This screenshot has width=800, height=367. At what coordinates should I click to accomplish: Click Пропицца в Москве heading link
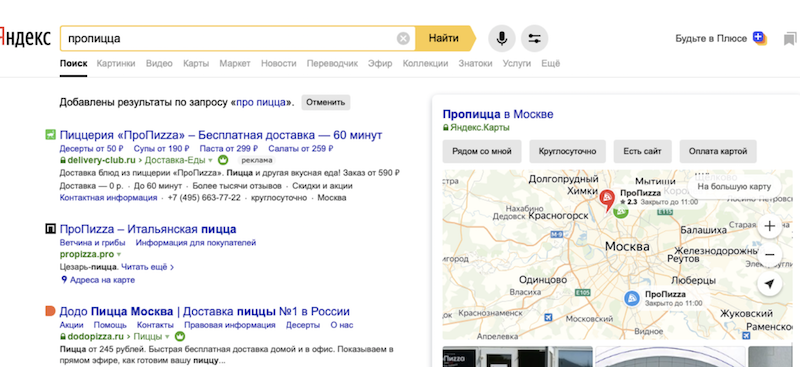498,114
